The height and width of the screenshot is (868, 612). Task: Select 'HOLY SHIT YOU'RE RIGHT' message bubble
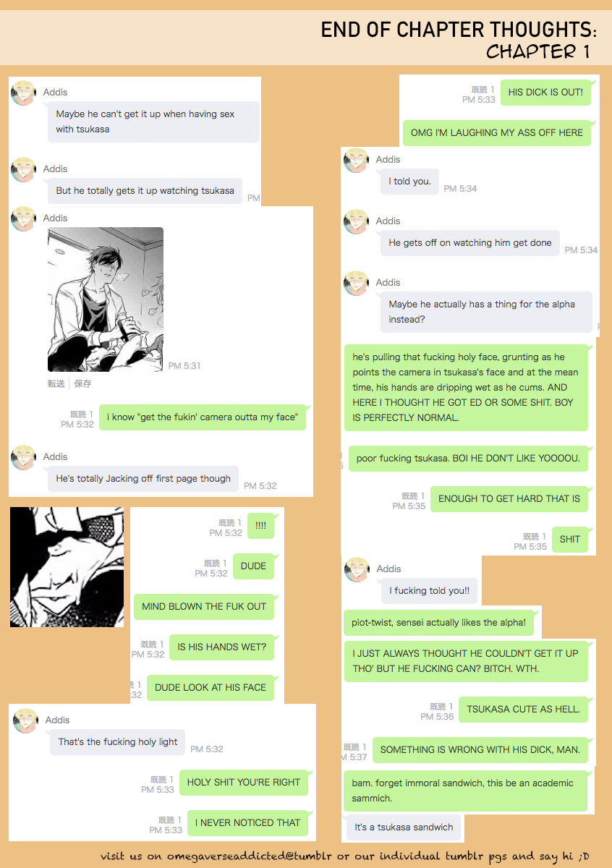(244, 783)
